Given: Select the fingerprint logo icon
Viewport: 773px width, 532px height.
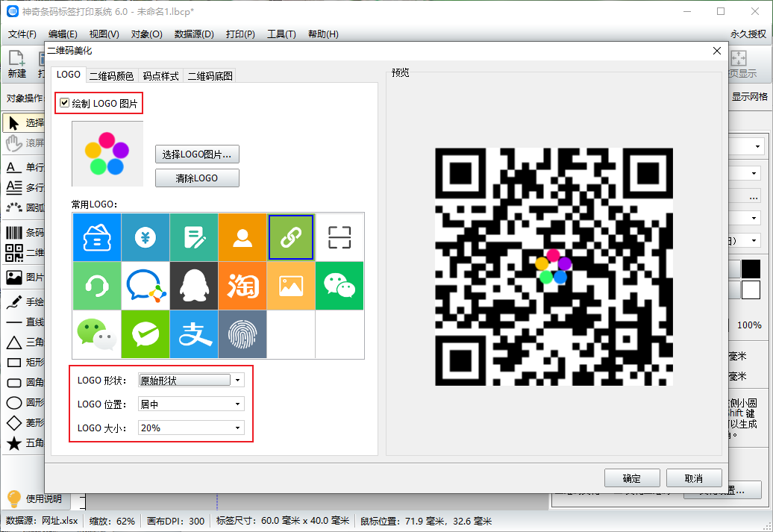Looking at the screenshot, I should pos(242,334).
